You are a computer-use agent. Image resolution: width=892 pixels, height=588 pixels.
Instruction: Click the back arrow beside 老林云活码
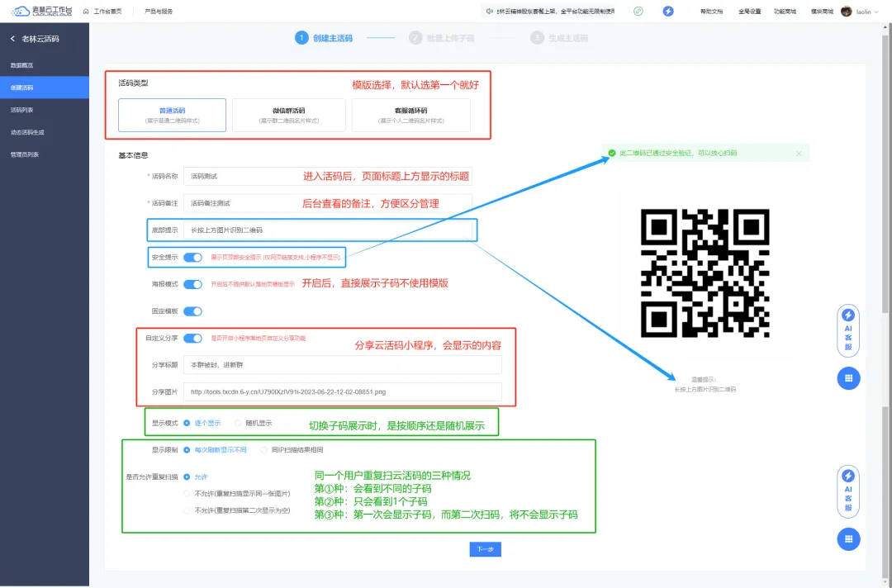pos(12,39)
